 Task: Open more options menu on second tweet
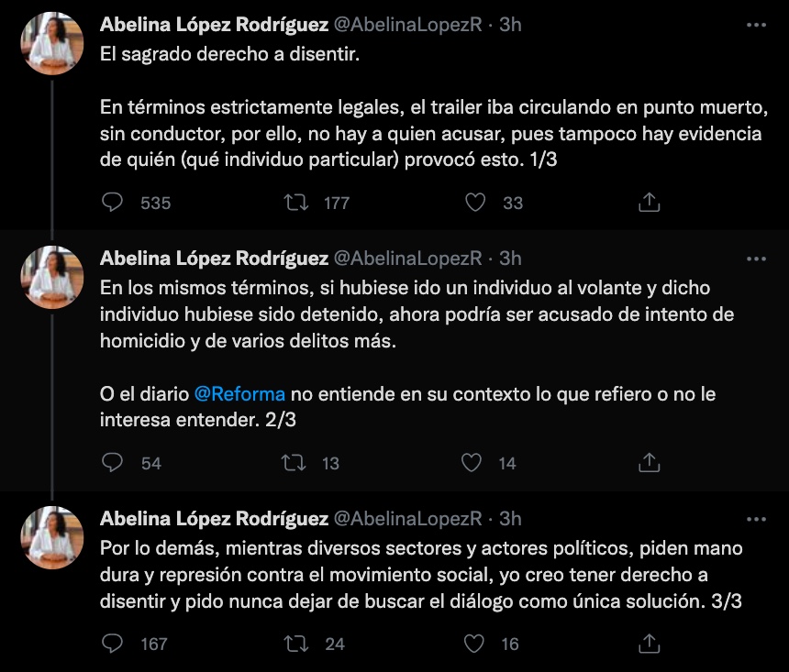756,259
